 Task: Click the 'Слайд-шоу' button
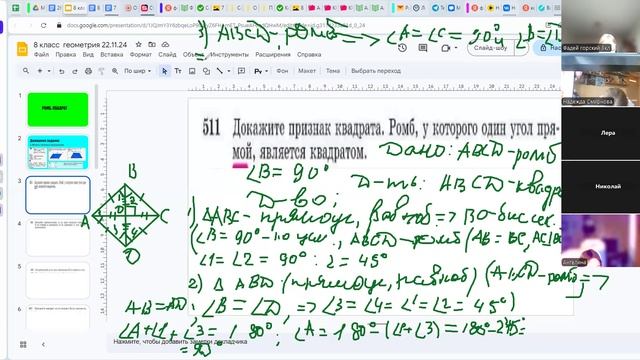tap(490, 48)
